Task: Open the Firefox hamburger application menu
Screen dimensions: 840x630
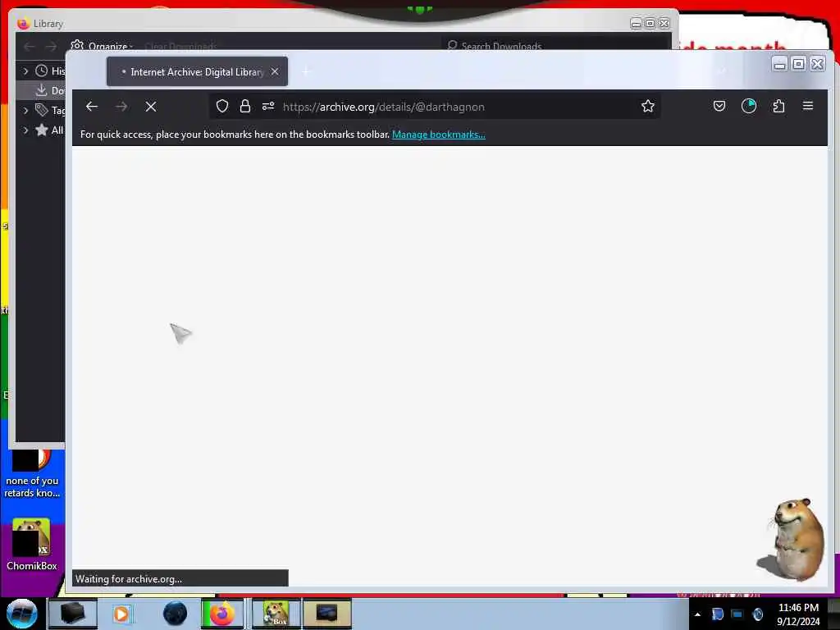Action: [x=808, y=106]
